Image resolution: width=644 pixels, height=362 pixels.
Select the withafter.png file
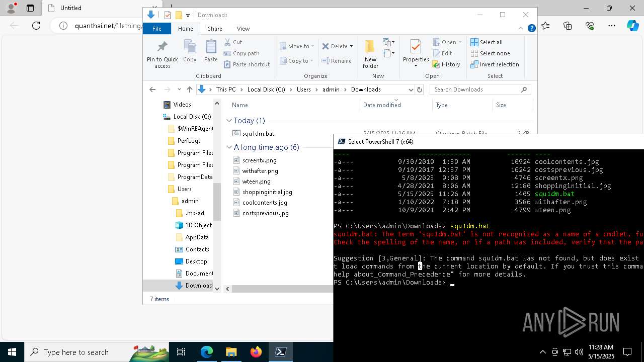coord(260,171)
